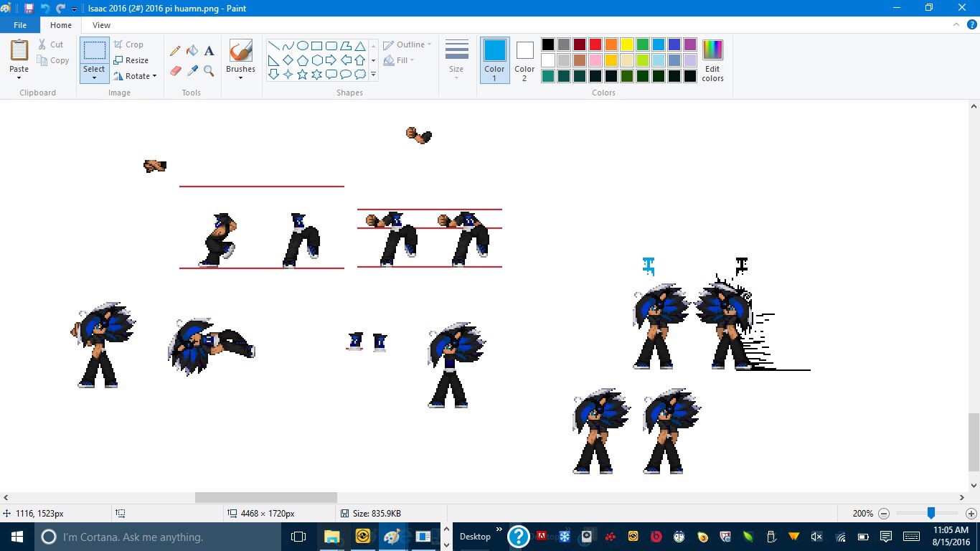Choose the Right triangle shape

pos(273,60)
